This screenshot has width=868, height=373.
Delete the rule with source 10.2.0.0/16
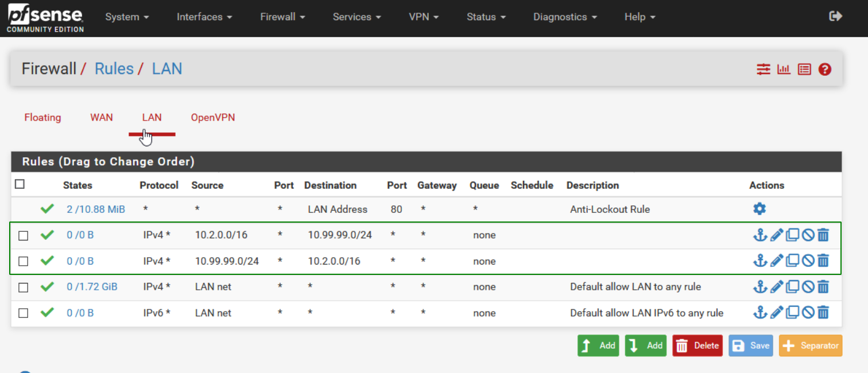[x=823, y=235]
